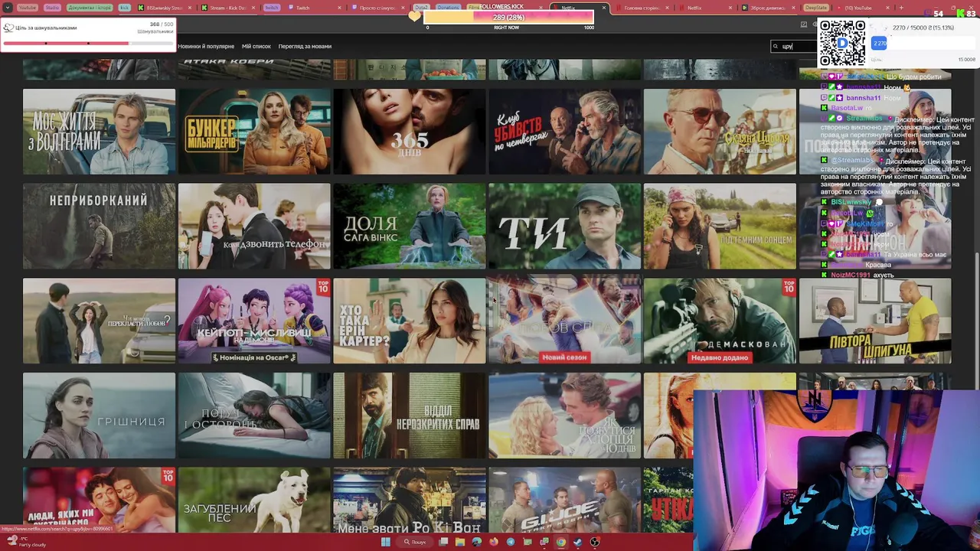Open the Грішниця series card
Image resolution: width=980 pixels, height=551 pixels.
99,416
